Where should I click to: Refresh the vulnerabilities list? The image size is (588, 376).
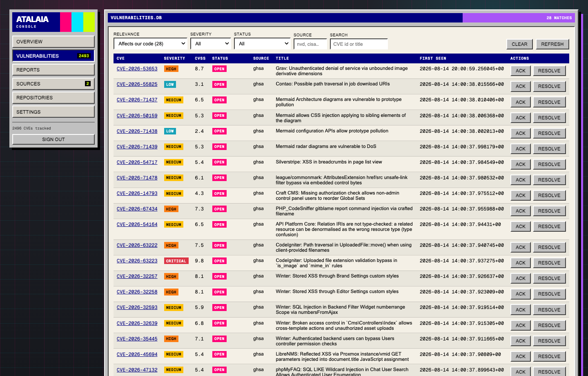coord(552,44)
